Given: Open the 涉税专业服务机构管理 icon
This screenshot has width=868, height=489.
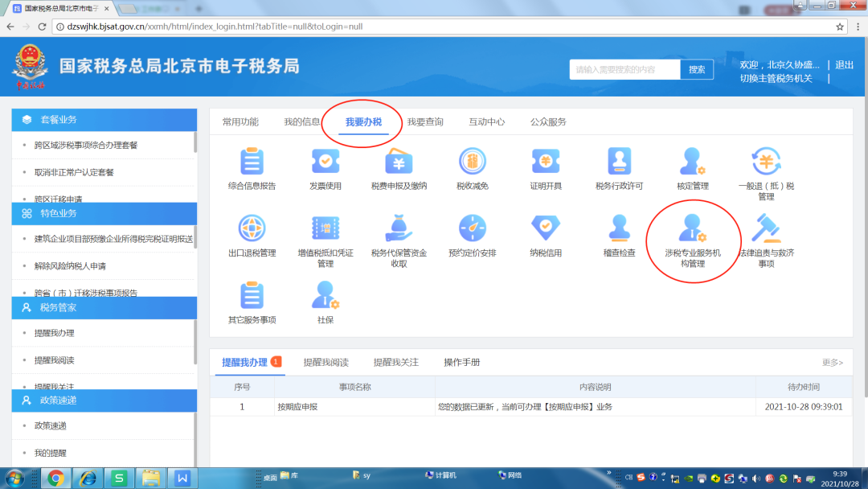Looking at the screenshot, I should [693, 228].
